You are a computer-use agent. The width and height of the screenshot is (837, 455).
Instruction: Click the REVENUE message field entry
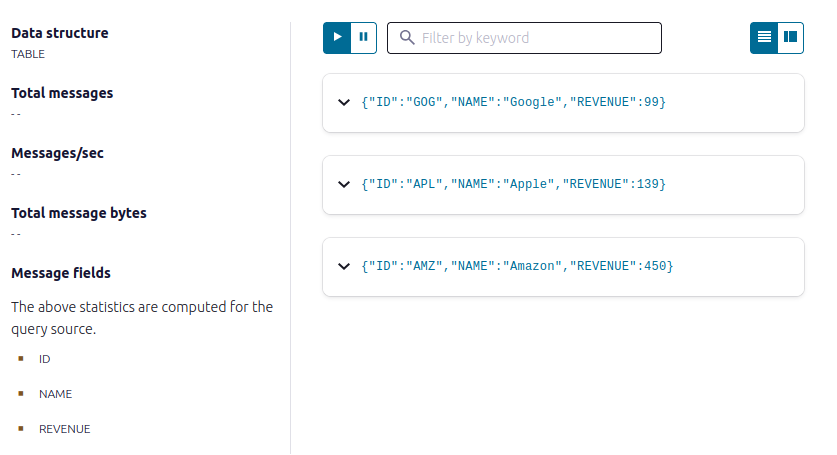[x=65, y=429]
